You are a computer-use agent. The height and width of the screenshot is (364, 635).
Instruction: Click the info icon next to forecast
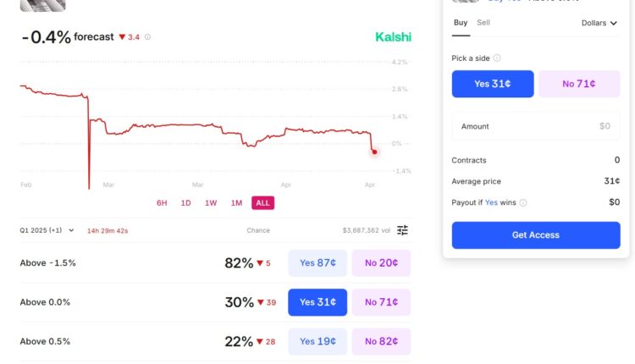[x=148, y=37]
